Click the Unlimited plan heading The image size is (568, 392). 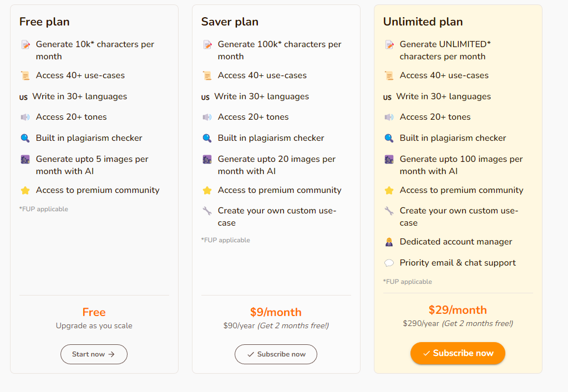(x=423, y=22)
